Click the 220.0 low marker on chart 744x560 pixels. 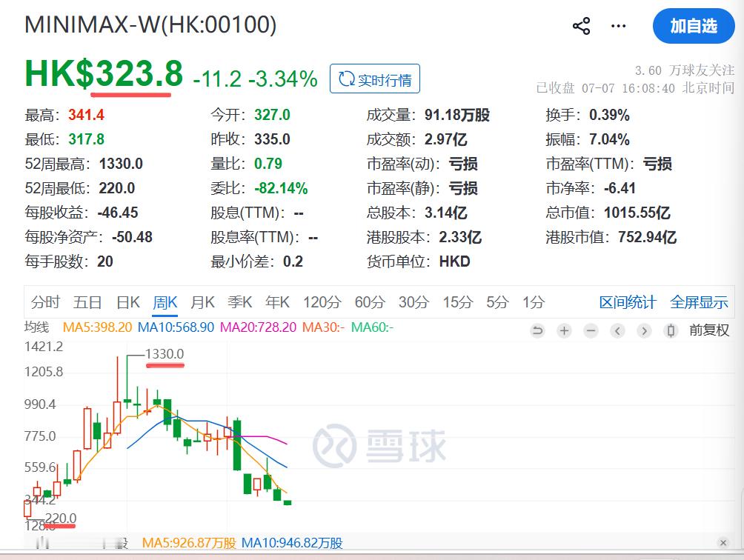[60, 519]
